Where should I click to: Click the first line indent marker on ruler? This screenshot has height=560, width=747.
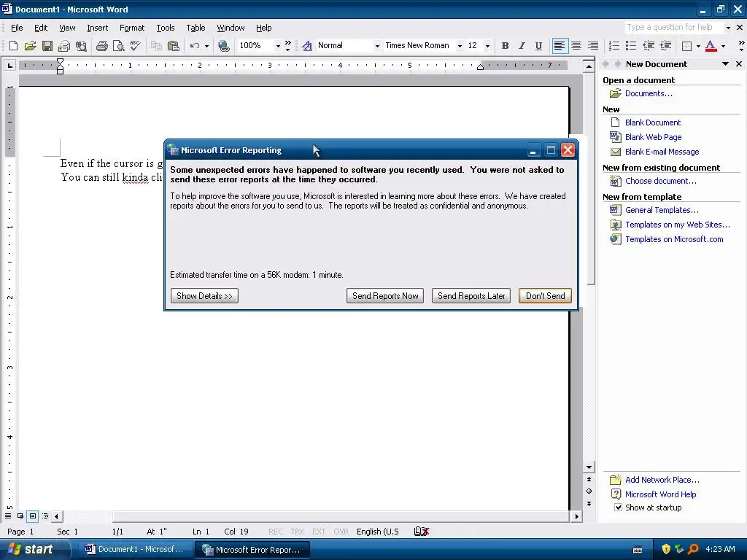(x=60, y=61)
